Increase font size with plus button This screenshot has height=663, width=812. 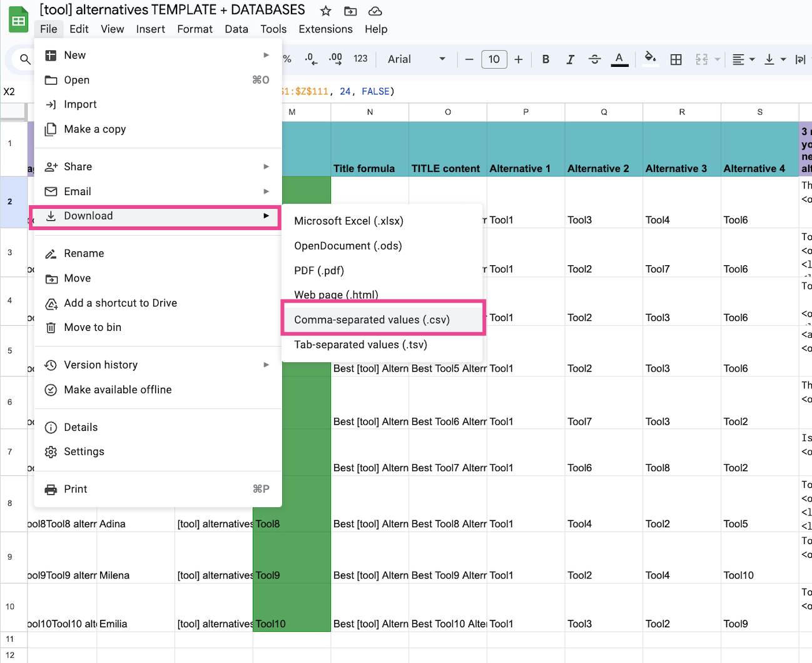519,59
